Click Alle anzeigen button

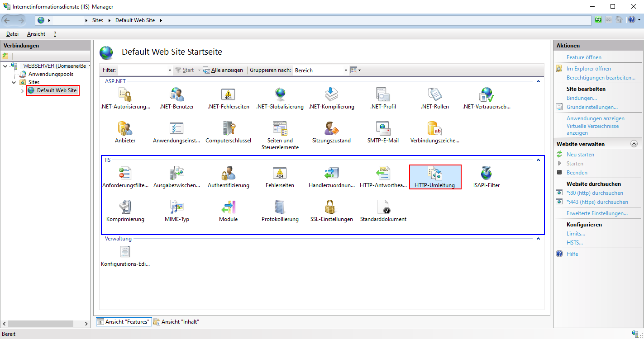(223, 70)
